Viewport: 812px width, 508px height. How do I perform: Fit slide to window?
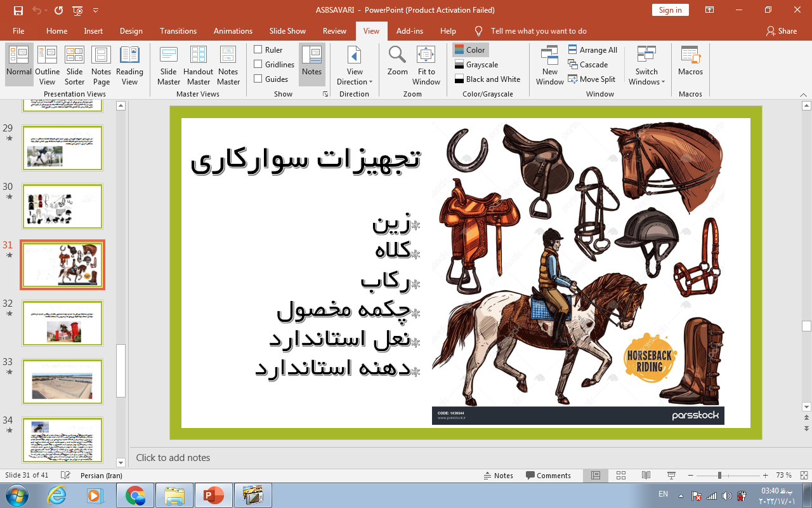pos(426,65)
